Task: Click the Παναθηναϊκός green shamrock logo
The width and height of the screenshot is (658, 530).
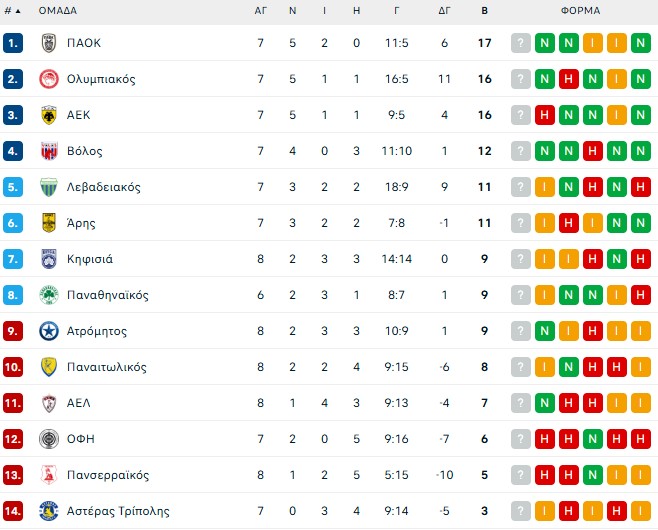Action: (x=48, y=295)
